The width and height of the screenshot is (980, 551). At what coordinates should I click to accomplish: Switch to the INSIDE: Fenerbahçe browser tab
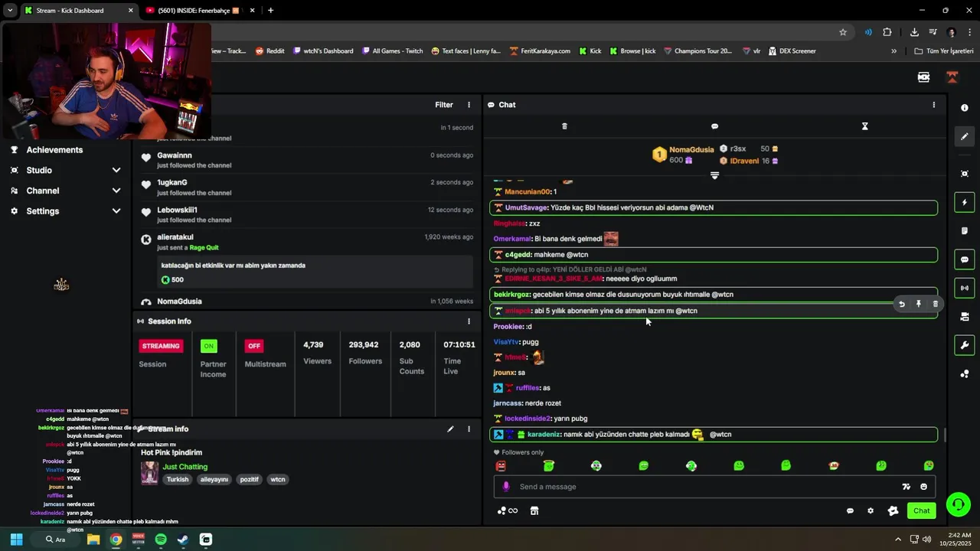202,11
